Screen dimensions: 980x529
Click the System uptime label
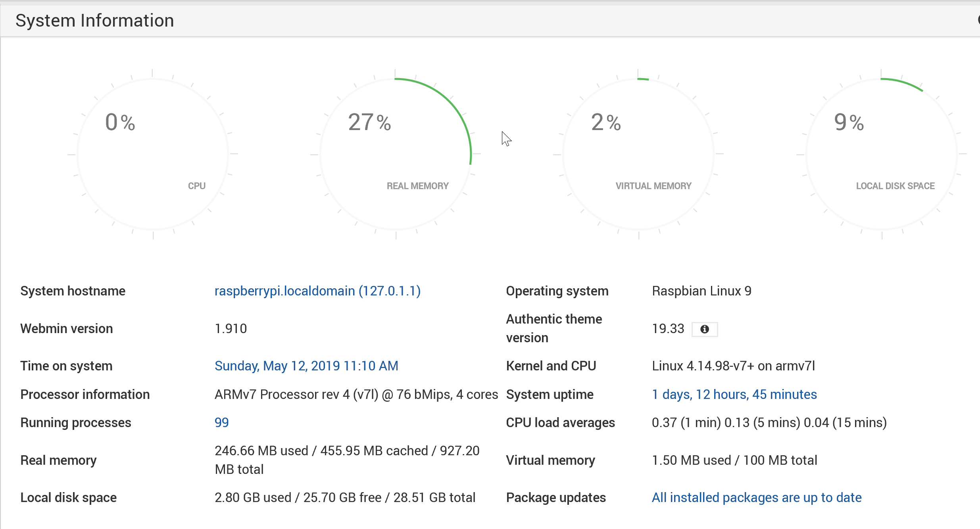tap(550, 395)
